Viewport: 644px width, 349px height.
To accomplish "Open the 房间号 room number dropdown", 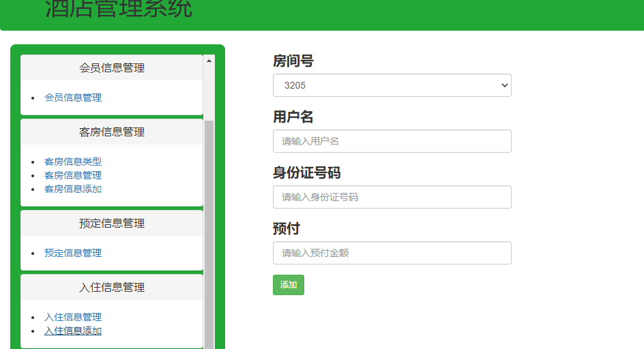I will 392,85.
